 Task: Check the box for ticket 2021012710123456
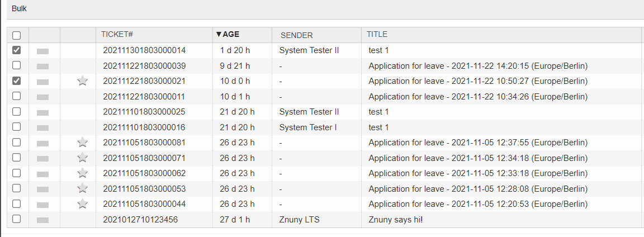17,219
